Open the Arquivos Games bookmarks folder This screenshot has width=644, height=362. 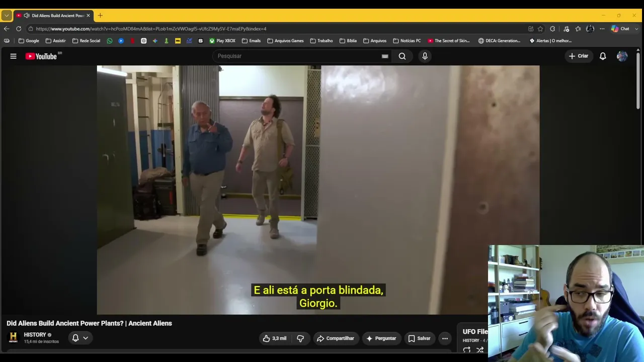tap(285, 41)
